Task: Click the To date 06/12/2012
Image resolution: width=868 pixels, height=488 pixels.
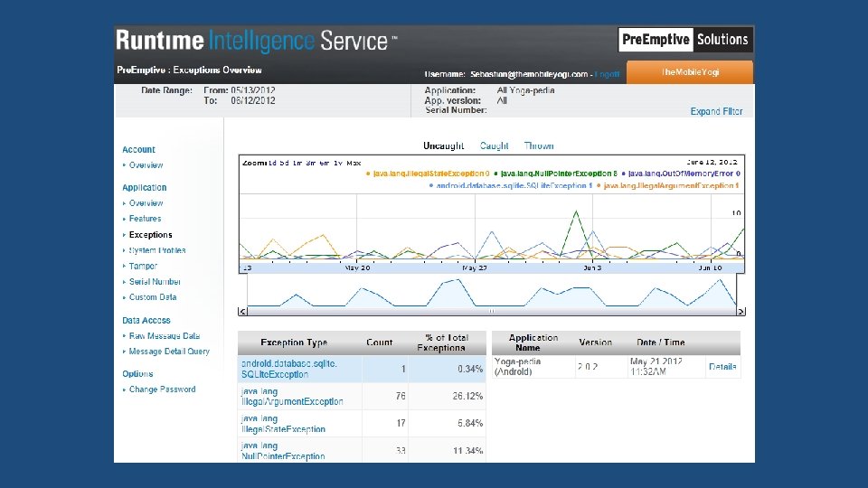Action: pos(253,100)
